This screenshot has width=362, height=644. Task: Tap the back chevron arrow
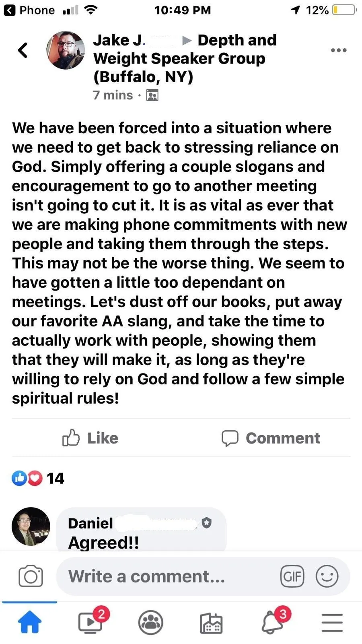click(23, 50)
